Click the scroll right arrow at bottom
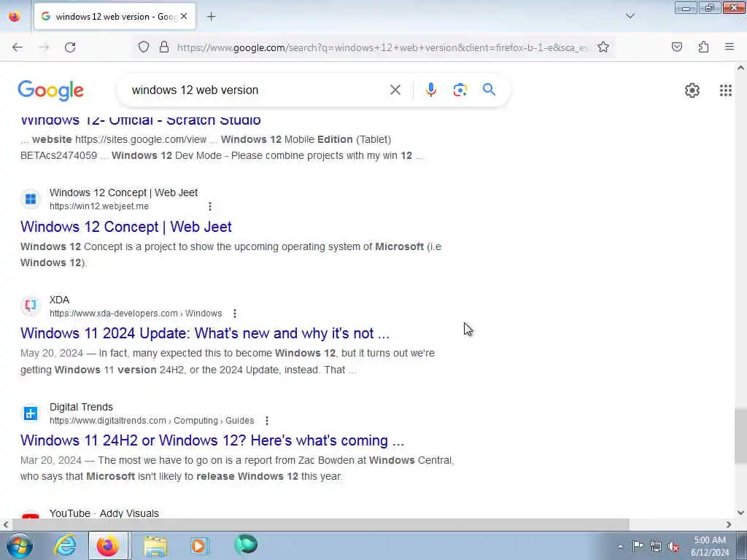747x560 pixels. (x=729, y=524)
